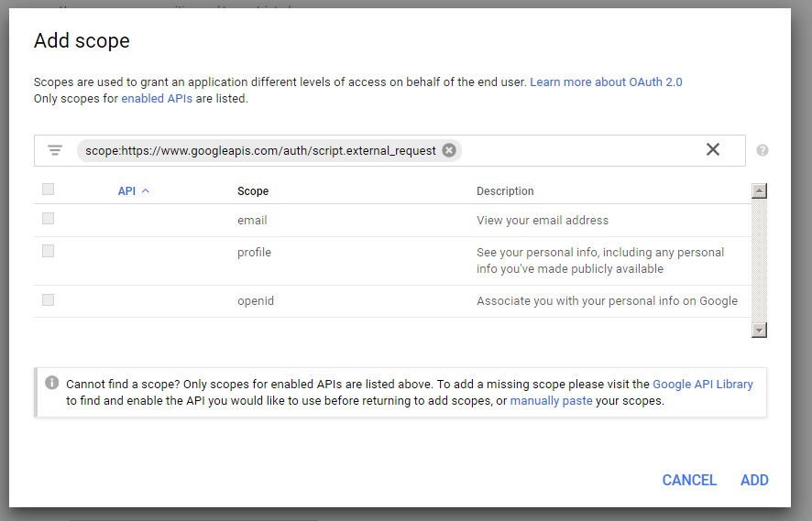Check the openid scope checkbox
Viewport: 812px width, 521px height.
tap(49, 299)
